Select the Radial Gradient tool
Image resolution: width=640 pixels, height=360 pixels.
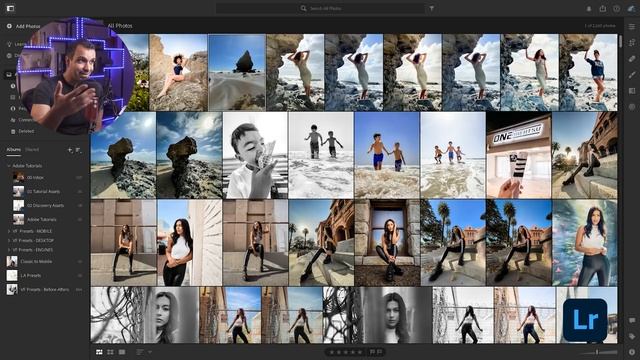pos(632,107)
